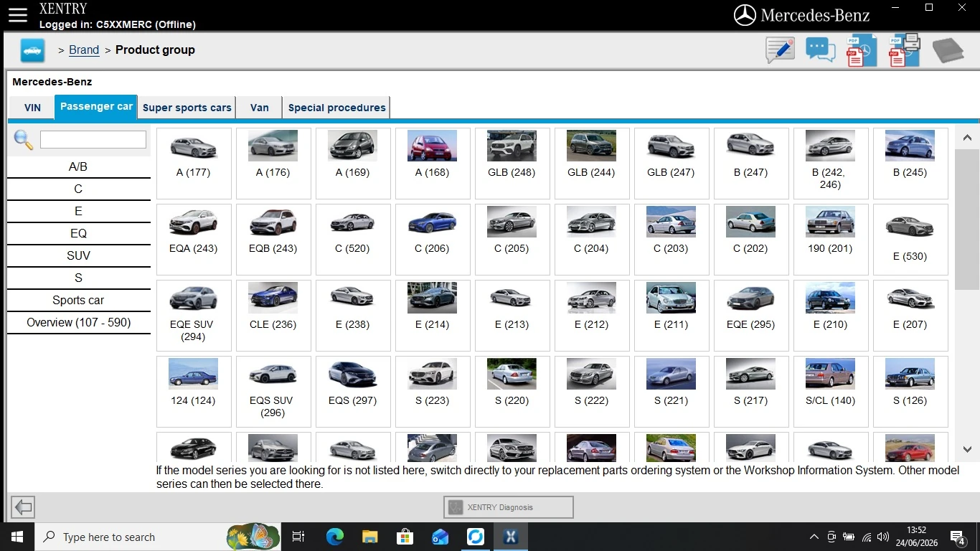
Task: Select the EQE (295) model series
Action: click(x=751, y=316)
